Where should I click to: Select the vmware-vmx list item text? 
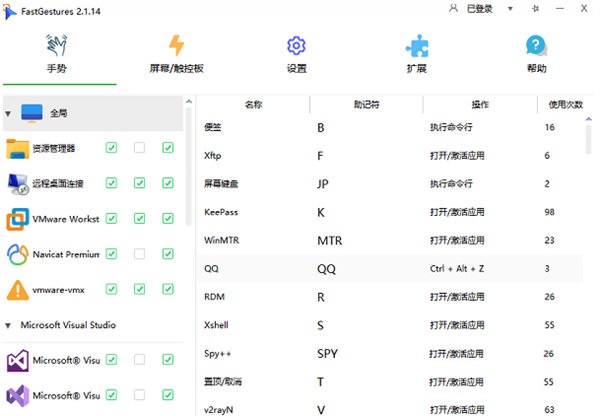pyautogui.click(x=59, y=290)
